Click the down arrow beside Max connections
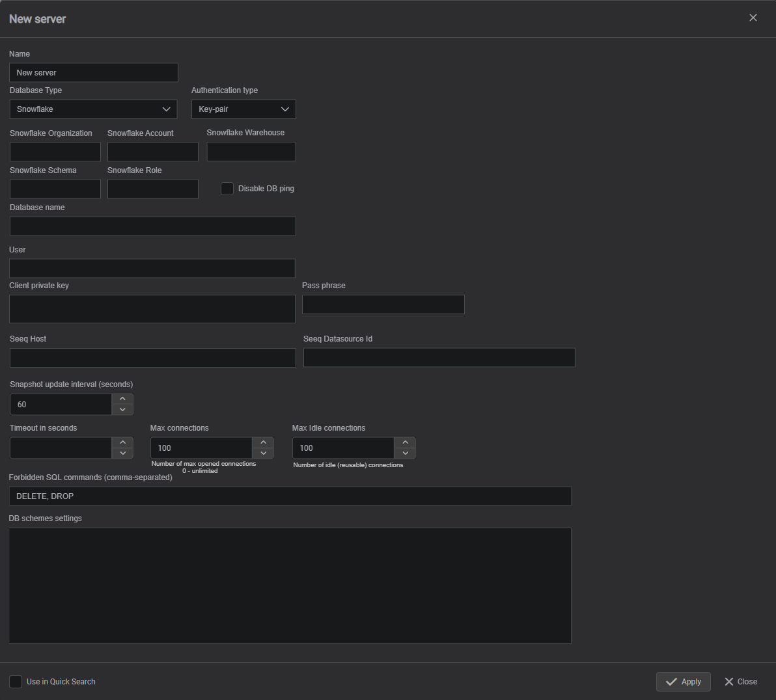 pos(263,454)
